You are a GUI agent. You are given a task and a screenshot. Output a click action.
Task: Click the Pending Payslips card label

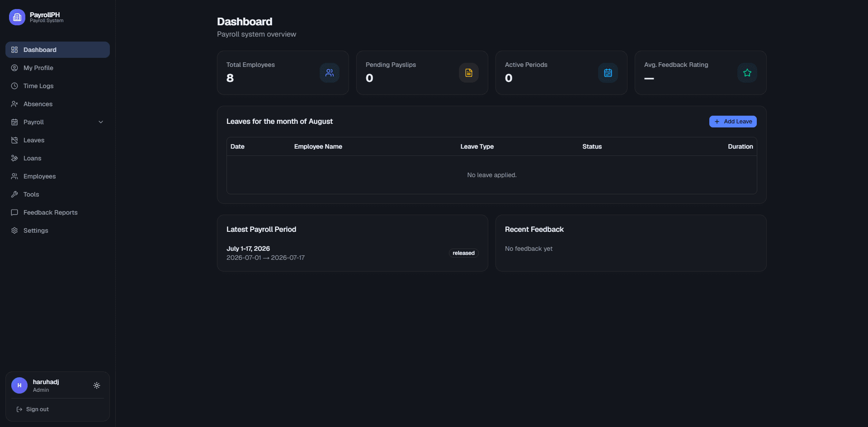[391, 65]
